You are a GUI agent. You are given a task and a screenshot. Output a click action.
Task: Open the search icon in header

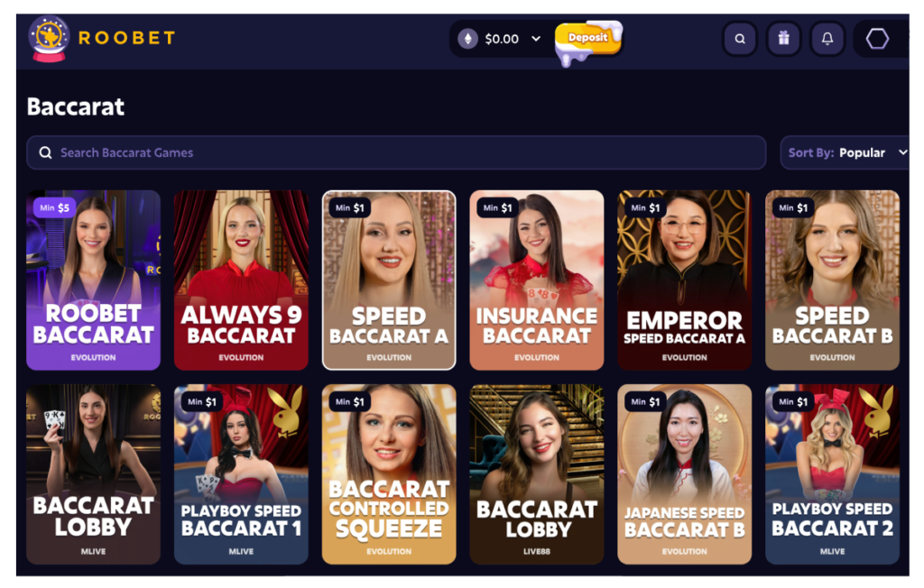click(x=740, y=39)
